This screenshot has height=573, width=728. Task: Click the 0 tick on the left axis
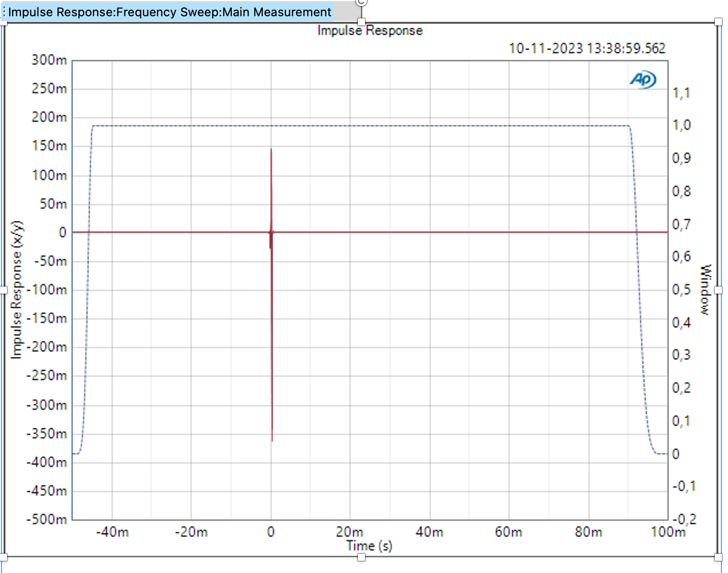tap(63, 233)
